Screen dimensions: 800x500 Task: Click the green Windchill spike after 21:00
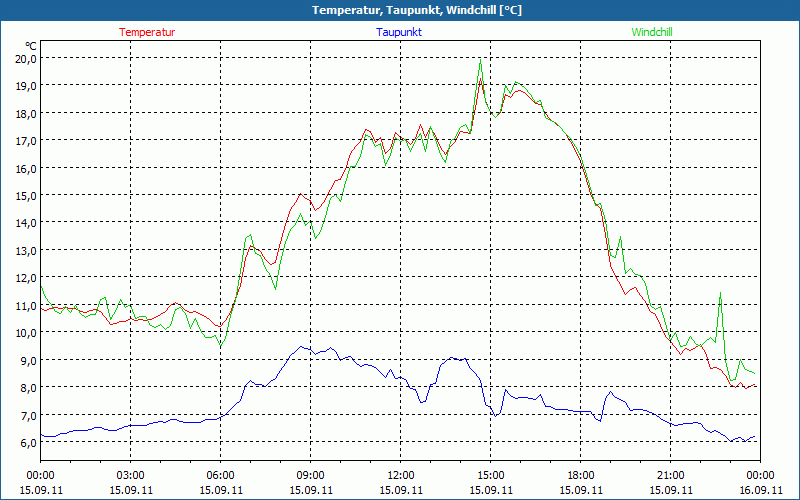tap(720, 293)
